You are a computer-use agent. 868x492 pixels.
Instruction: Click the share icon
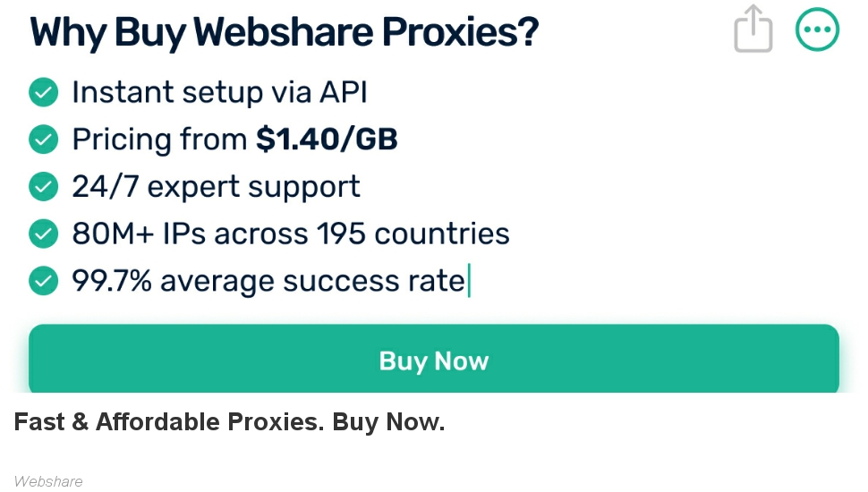753,30
